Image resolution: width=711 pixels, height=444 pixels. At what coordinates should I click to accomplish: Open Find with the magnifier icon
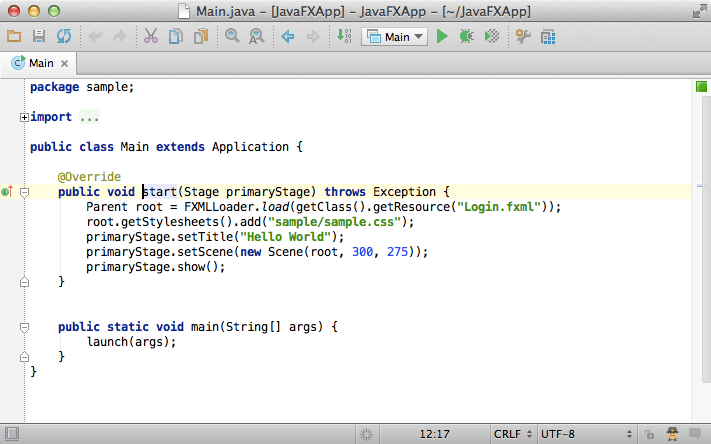pyautogui.click(x=232, y=36)
